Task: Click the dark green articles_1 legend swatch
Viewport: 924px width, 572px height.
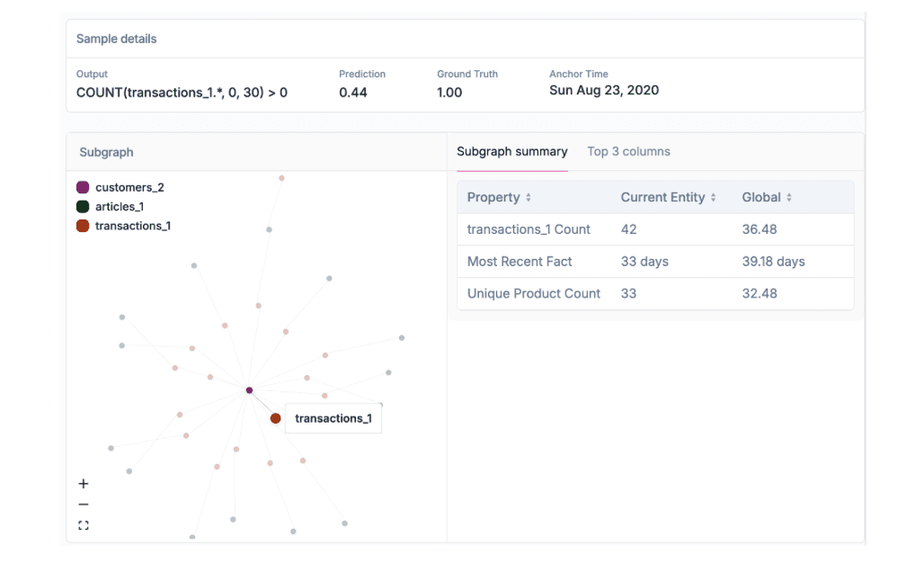Action: point(83,207)
